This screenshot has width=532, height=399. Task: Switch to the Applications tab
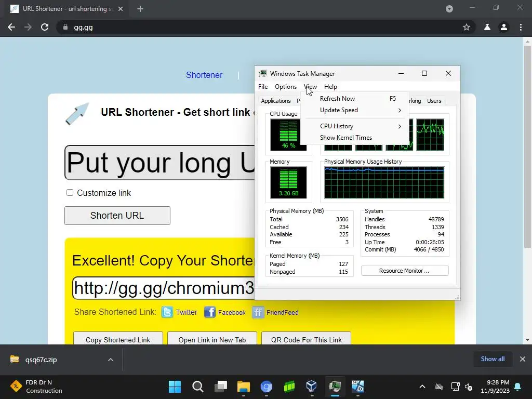276,101
